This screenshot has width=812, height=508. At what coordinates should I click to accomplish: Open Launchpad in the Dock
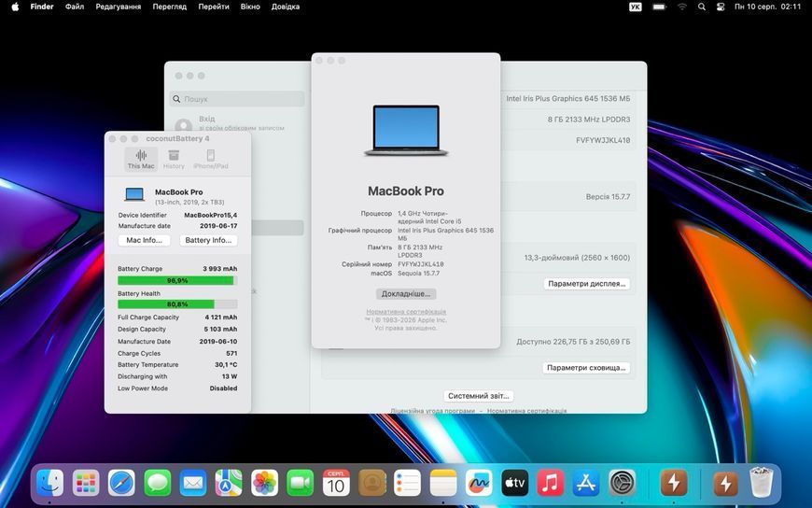(x=86, y=483)
